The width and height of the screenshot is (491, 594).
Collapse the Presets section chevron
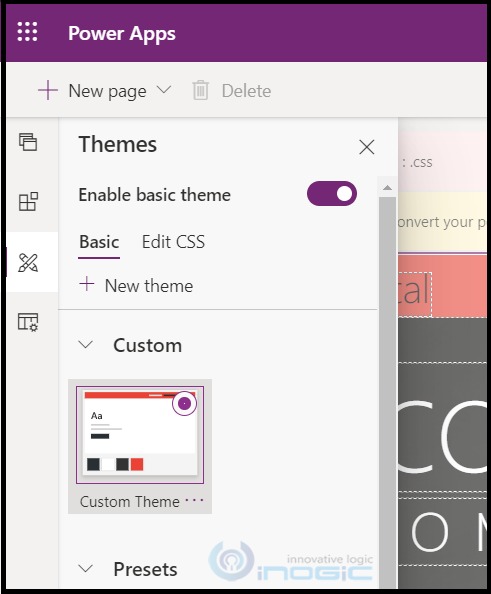(x=86, y=568)
